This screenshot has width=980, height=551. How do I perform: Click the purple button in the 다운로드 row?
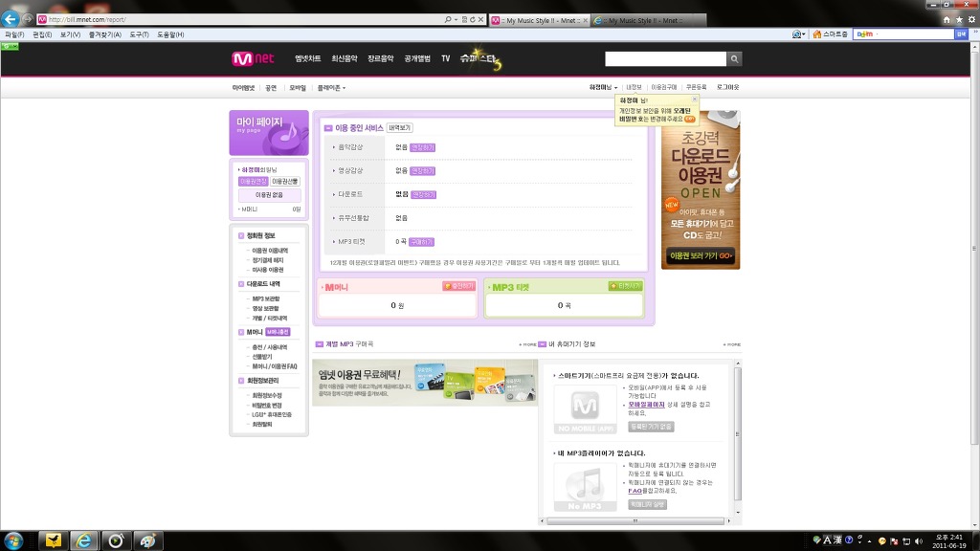tap(424, 195)
